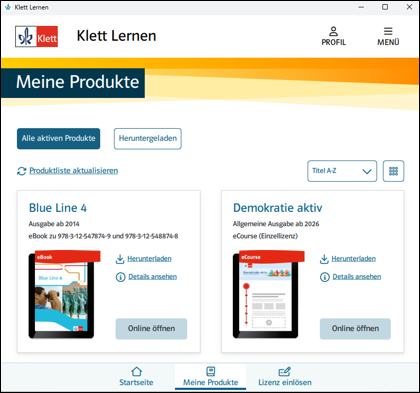This screenshot has height=393, width=420.
Task: Click text 'Allgemeine Ausgabe ab 2026'
Action: 276,224
